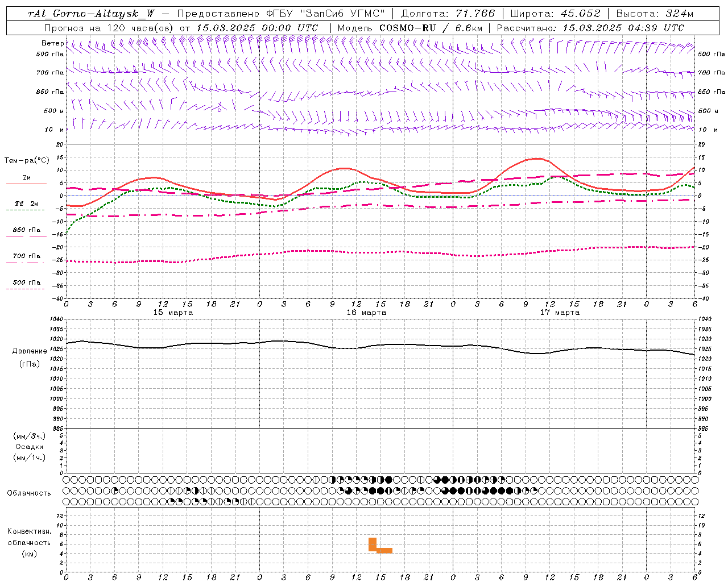This screenshot has height=582, width=728.
Task: Click the Тем-ра(°C) axis label
Action: [27, 161]
